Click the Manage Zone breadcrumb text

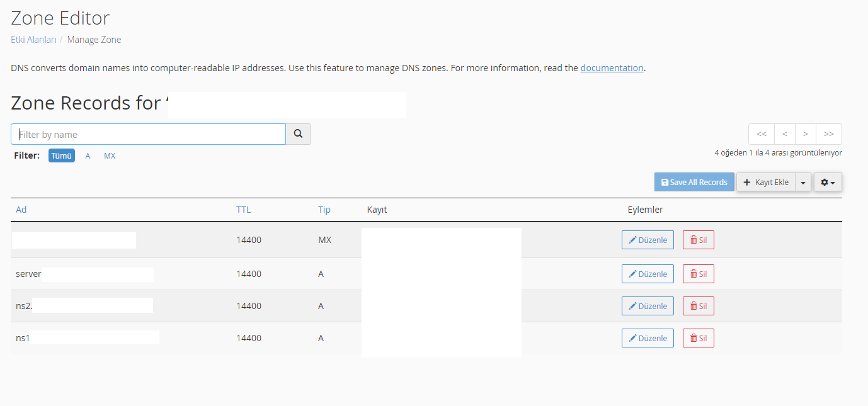click(94, 40)
